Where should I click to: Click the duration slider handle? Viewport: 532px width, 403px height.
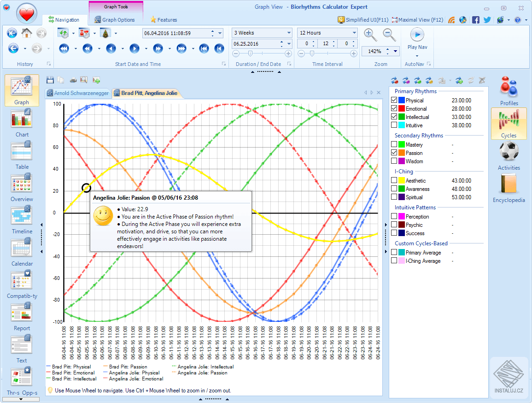[x=250, y=53]
